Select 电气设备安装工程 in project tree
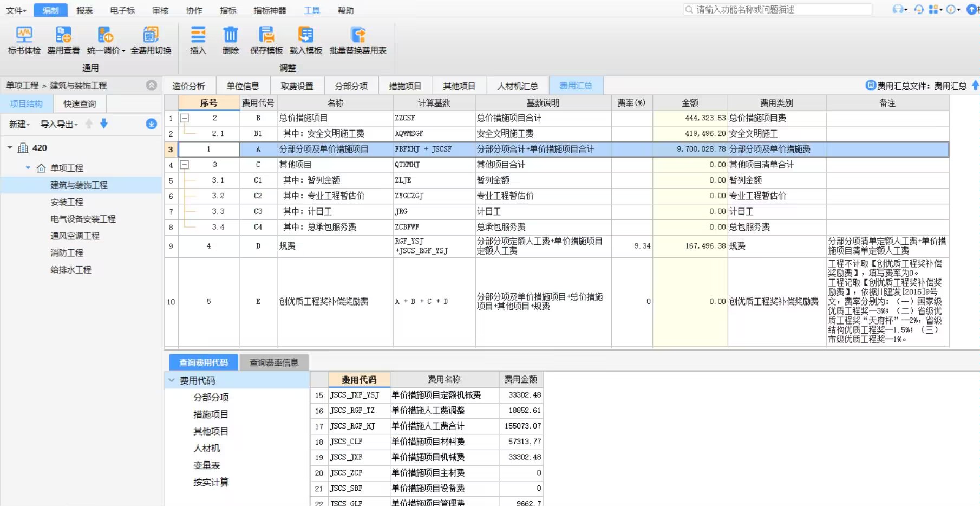 tap(83, 219)
